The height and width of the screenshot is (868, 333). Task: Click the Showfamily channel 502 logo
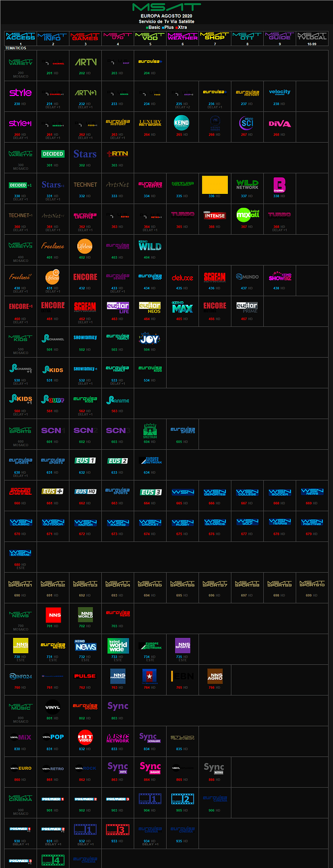(85, 338)
